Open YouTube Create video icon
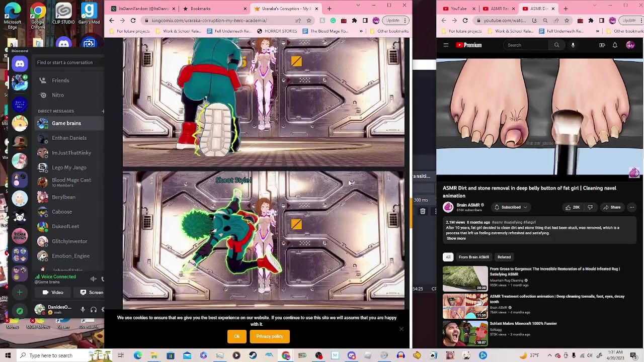 (x=602, y=45)
